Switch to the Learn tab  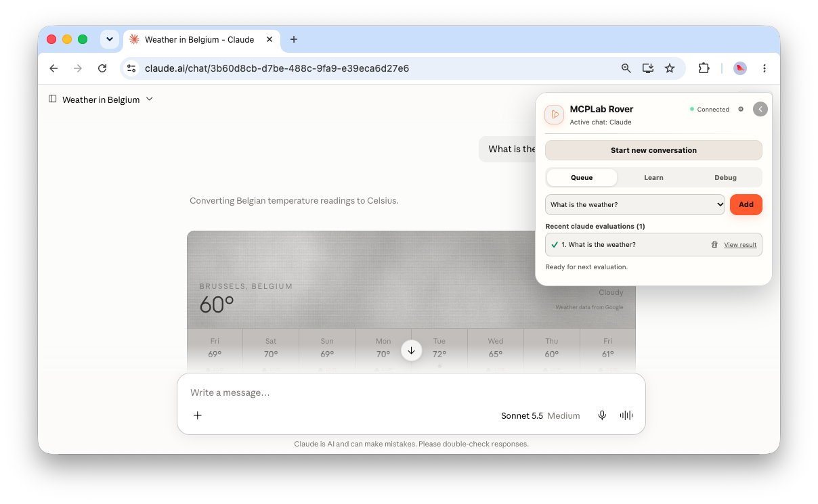653,177
